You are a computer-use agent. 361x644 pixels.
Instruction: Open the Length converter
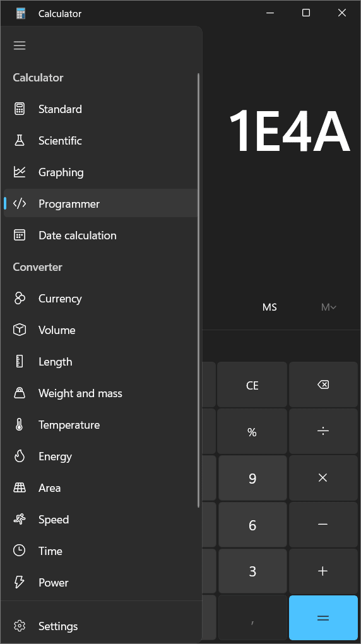[100, 361]
